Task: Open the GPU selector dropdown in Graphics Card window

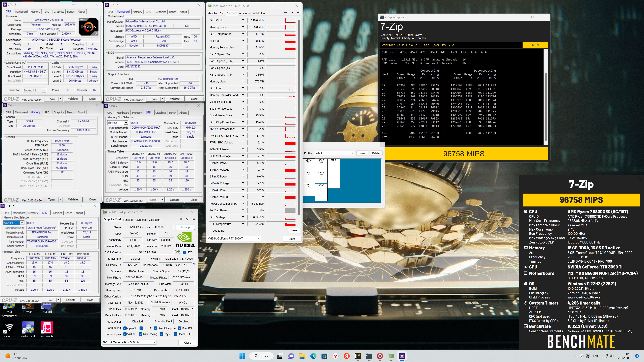Action: point(129,342)
